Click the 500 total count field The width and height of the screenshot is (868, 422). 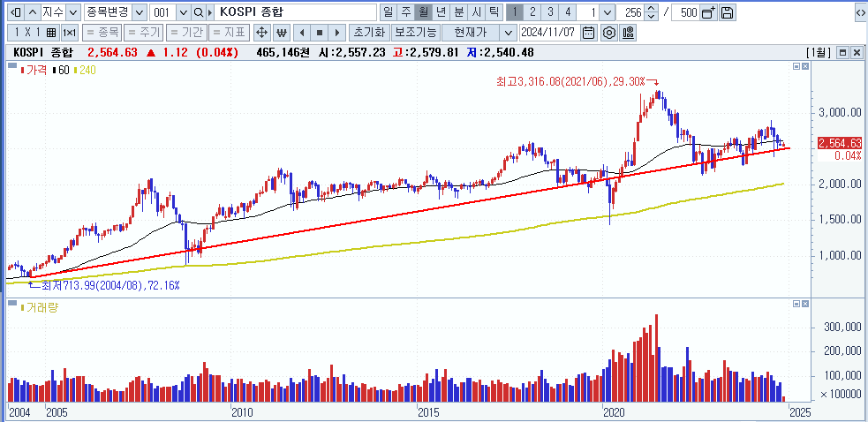[685, 12]
